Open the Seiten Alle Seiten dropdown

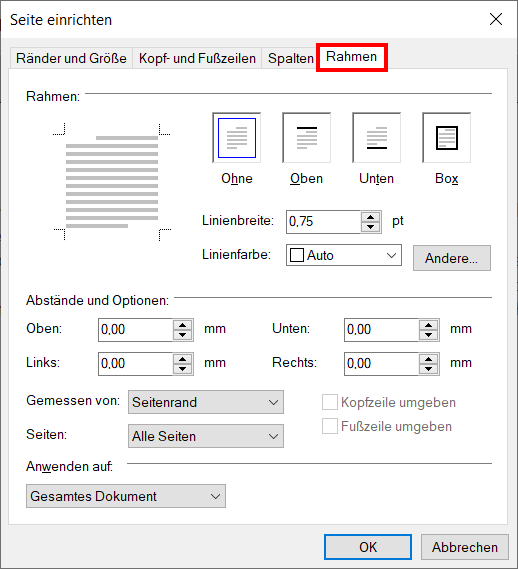click(x=206, y=436)
